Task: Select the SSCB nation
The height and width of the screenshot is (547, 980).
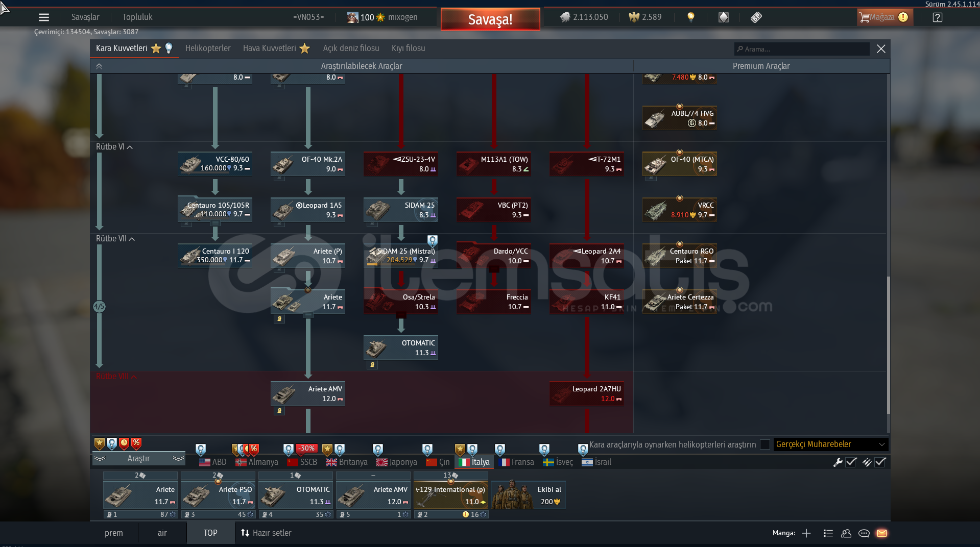Action: click(302, 462)
